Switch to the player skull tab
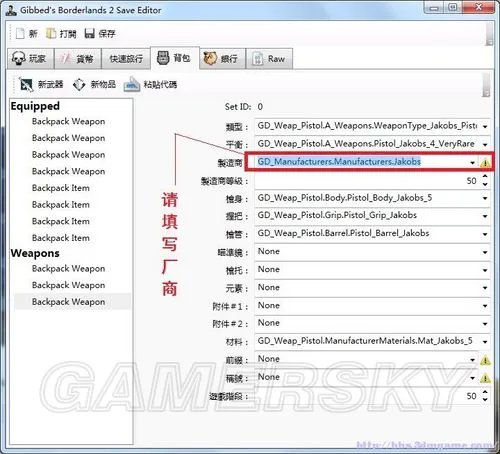This screenshot has height=454, width=500. 30,59
